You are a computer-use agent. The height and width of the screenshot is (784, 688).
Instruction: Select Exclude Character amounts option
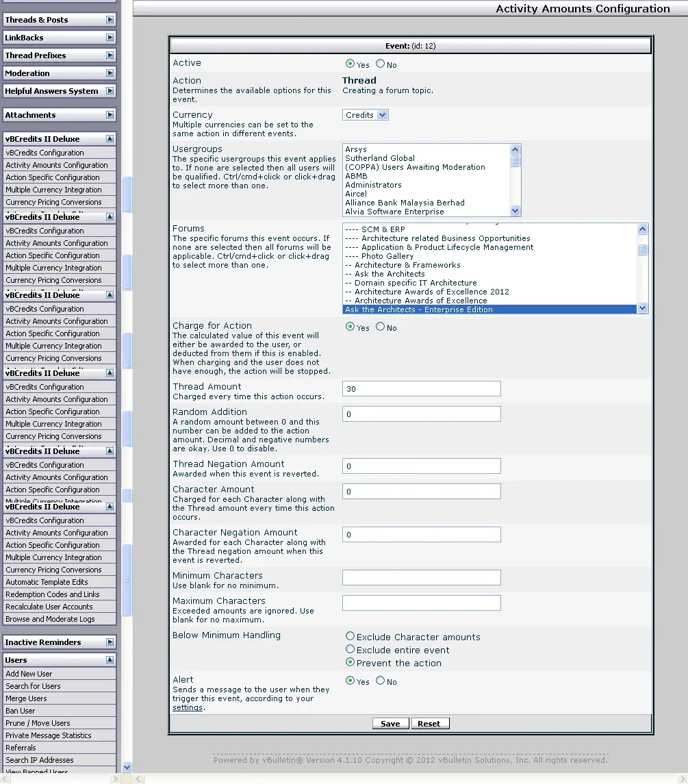coord(350,636)
